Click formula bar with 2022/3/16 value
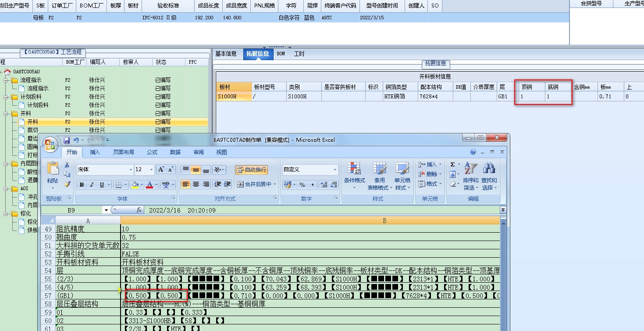644x331 pixels. click(322, 210)
